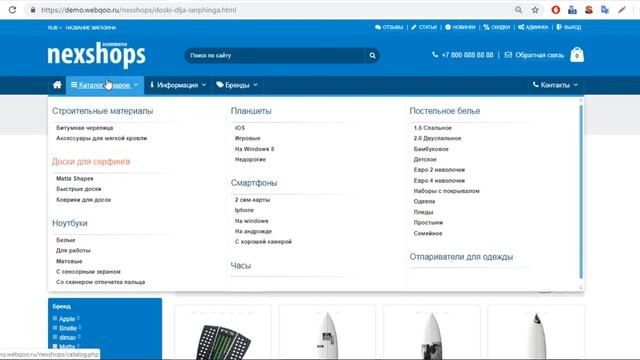This screenshot has height=360, width=640.
Task: Check the Apple brand filter
Action: [55, 318]
